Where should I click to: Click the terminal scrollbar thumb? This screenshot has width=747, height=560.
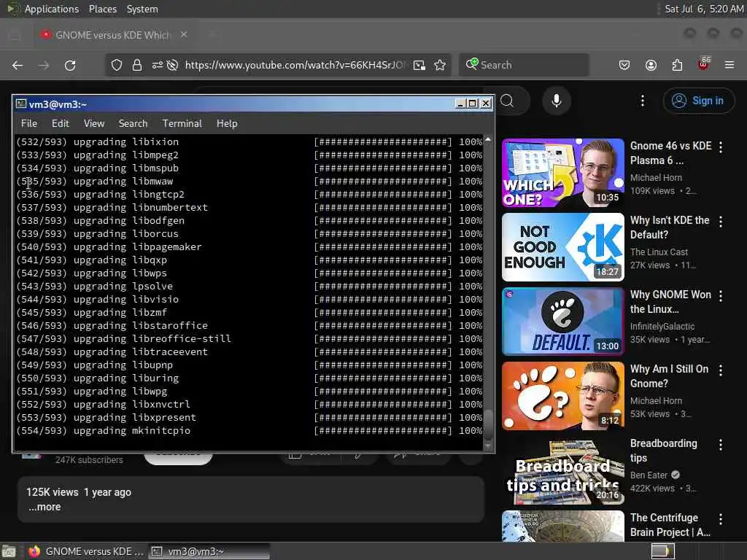(488, 425)
